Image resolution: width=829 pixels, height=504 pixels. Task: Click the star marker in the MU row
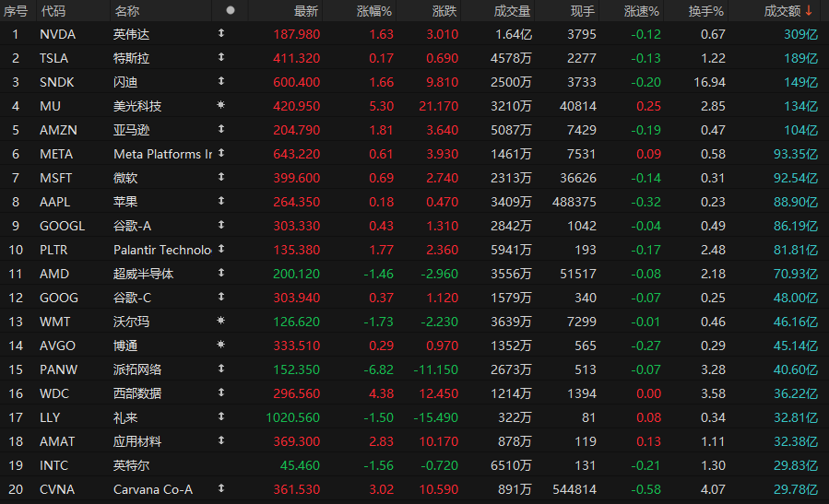pyautogui.click(x=221, y=105)
